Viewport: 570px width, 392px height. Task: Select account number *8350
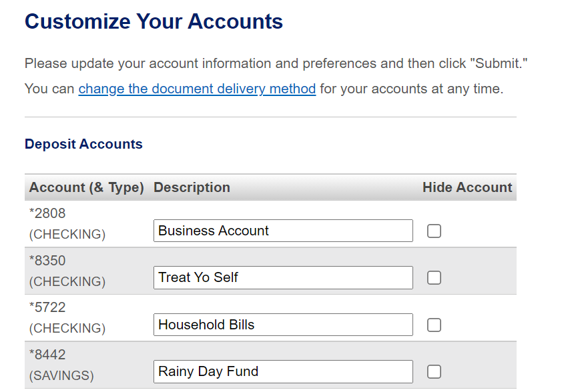[x=47, y=261]
